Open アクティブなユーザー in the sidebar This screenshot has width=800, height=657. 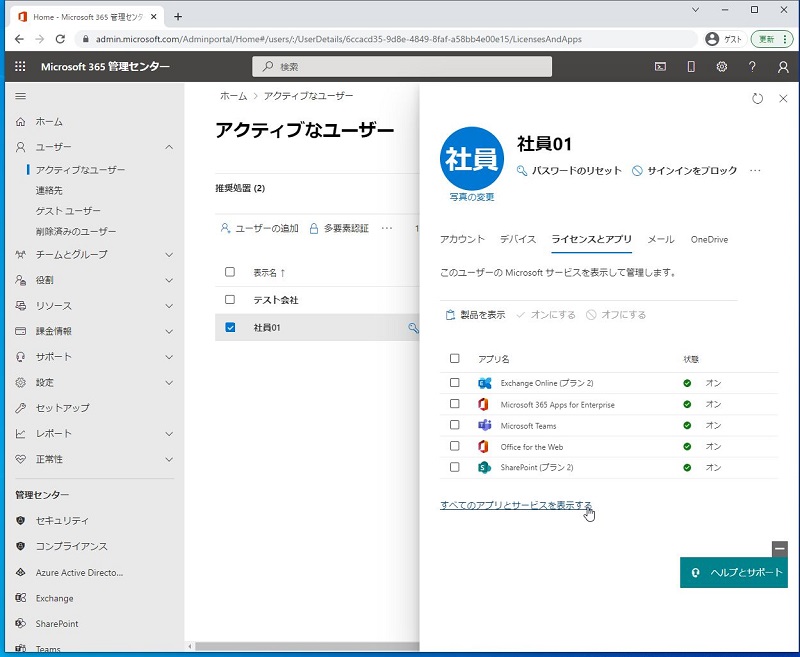(x=80, y=170)
